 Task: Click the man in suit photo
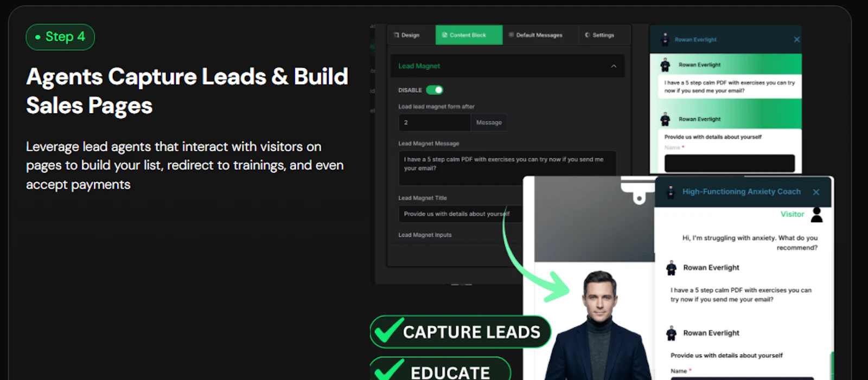[x=600, y=325]
